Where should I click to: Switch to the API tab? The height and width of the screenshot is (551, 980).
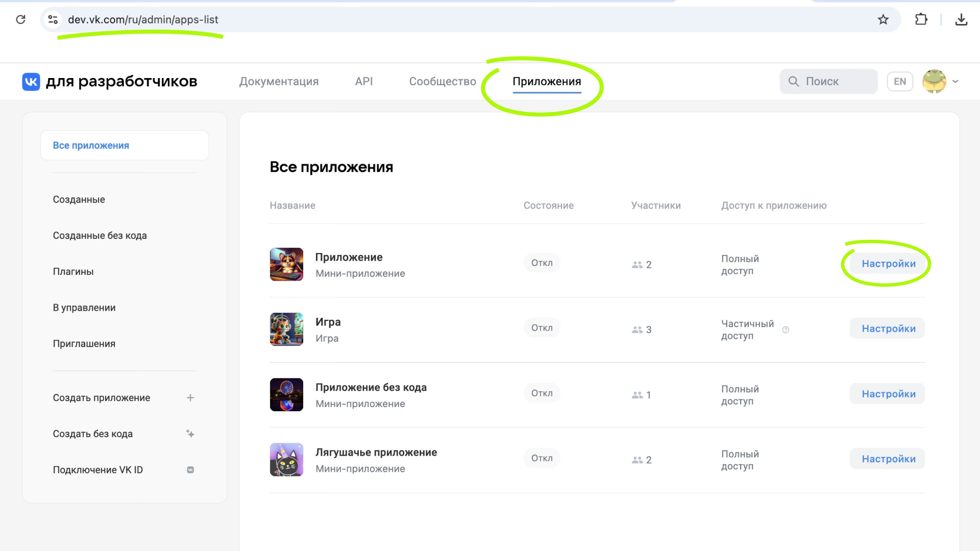click(364, 82)
